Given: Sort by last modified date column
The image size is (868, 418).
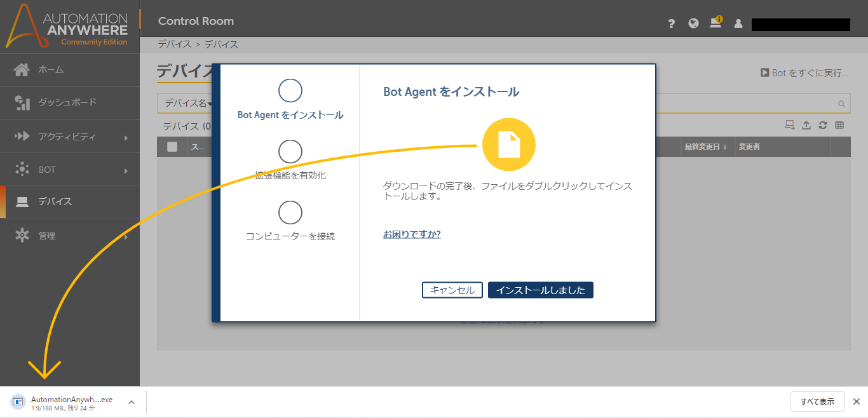Looking at the screenshot, I should pos(705,147).
